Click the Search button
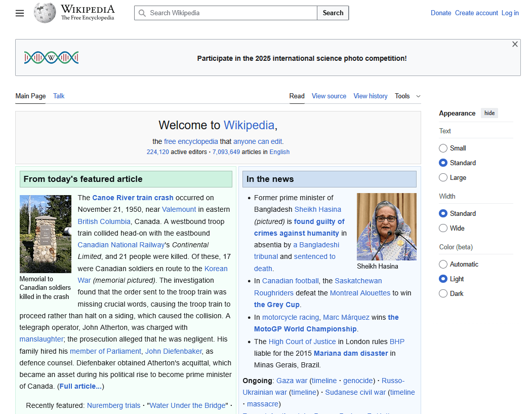The width and height of the screenshot is (532, 414). click(x=333, y=13)
